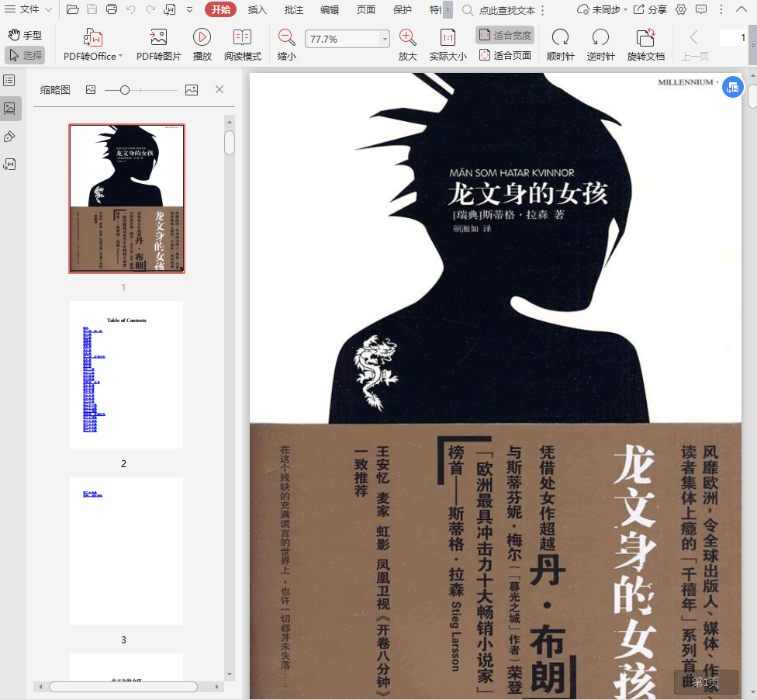Image resolution: width=757 pixels, height=700 pixels.
Task: Select the page 3 thumbnail
Action: coord(126,551)
